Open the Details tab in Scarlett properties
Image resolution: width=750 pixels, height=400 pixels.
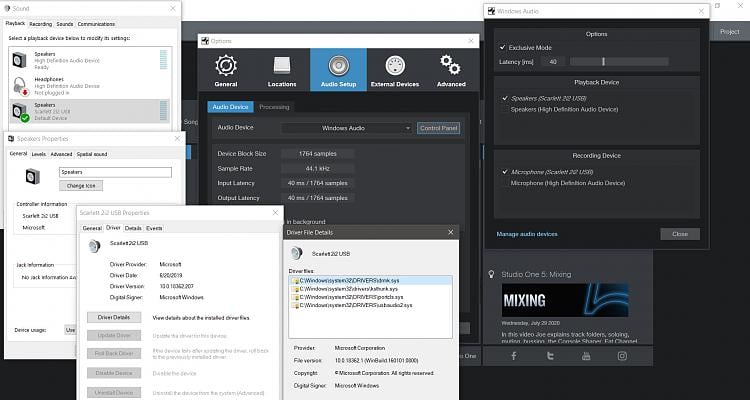point(133,228)
